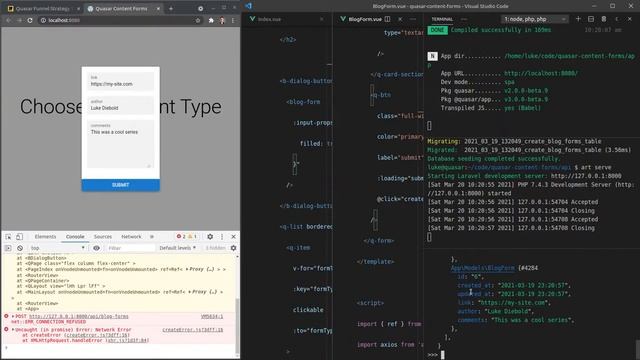Open the overflow menu next to TERMINAL
The height and width of the screenshot is (360, 640).
click(x=464, y=19)
